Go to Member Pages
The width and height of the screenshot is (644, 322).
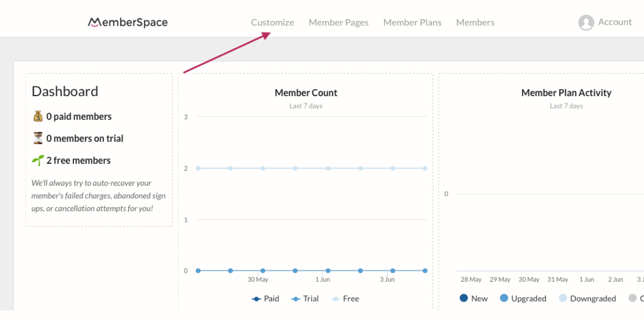click(339, 23)
